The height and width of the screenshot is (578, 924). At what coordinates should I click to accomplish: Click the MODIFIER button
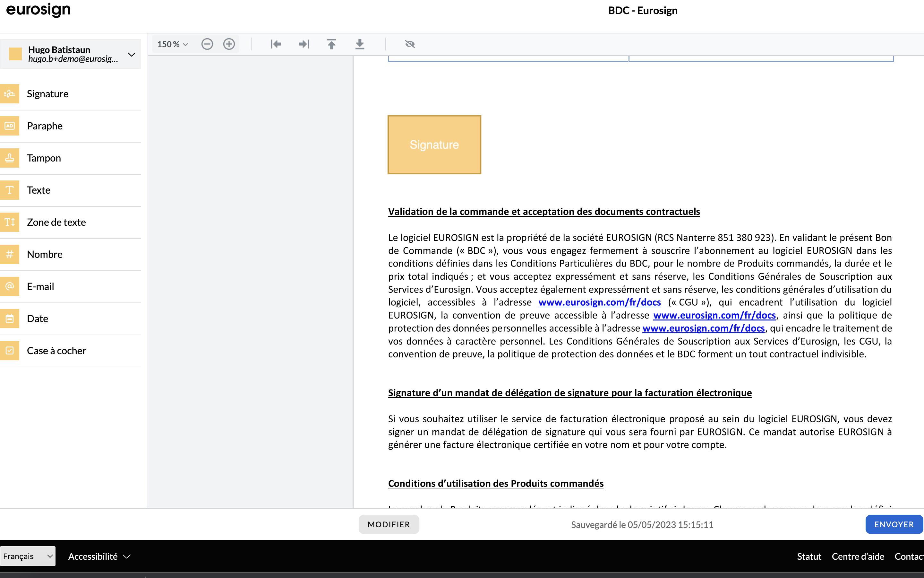(389, 524)
